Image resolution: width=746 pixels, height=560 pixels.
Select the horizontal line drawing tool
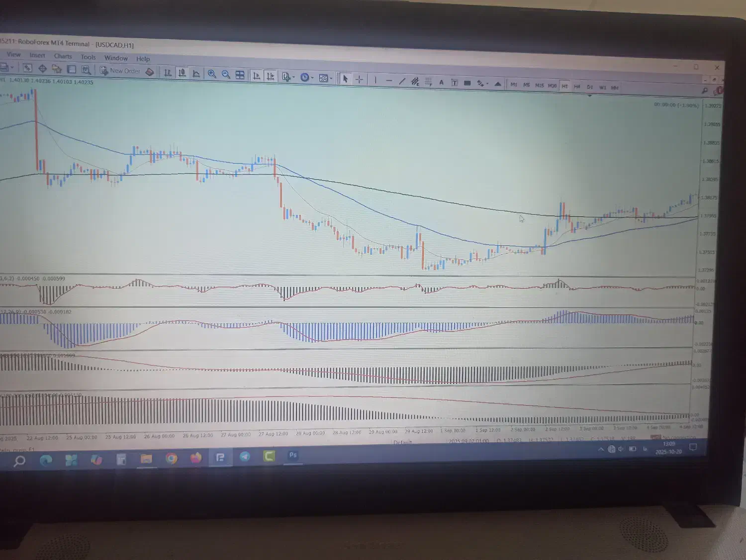click(389, 80)
